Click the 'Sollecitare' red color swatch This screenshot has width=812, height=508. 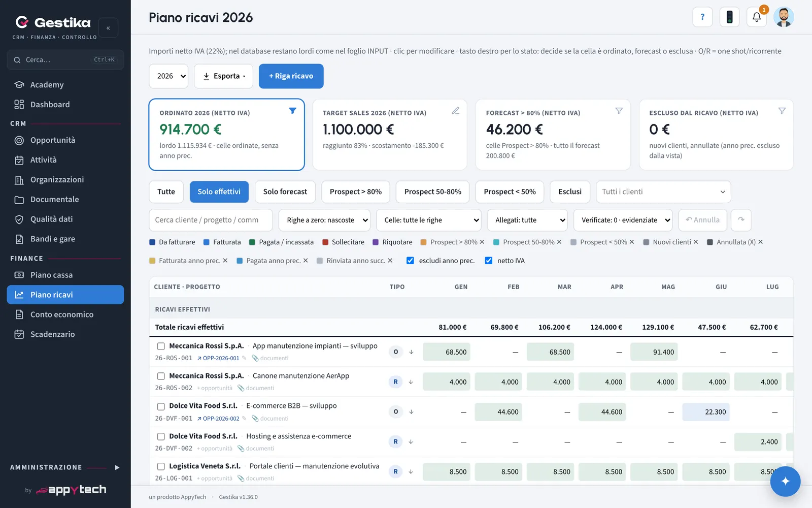[x=325, y=242]
